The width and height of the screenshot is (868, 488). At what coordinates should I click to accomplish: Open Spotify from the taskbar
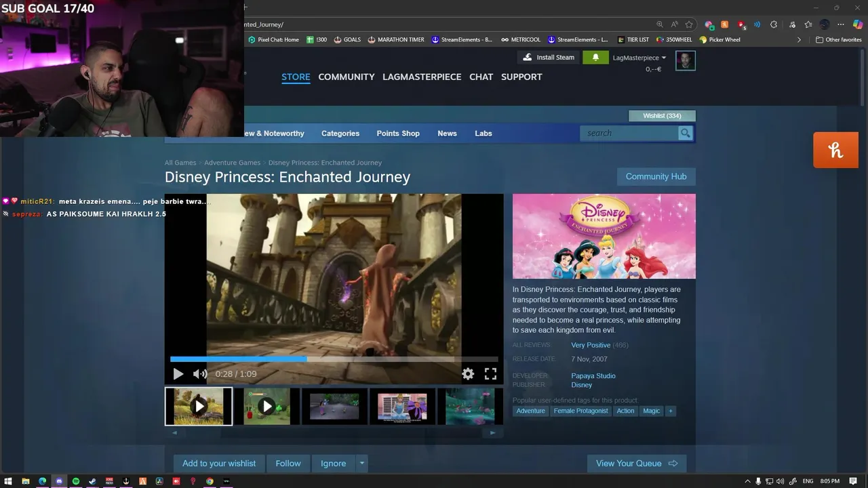tap(76, 481)
